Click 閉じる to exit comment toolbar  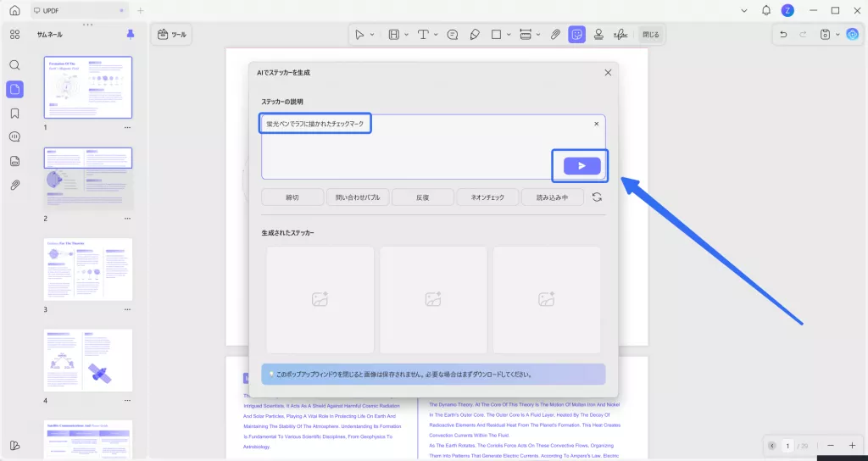[651, 34]
